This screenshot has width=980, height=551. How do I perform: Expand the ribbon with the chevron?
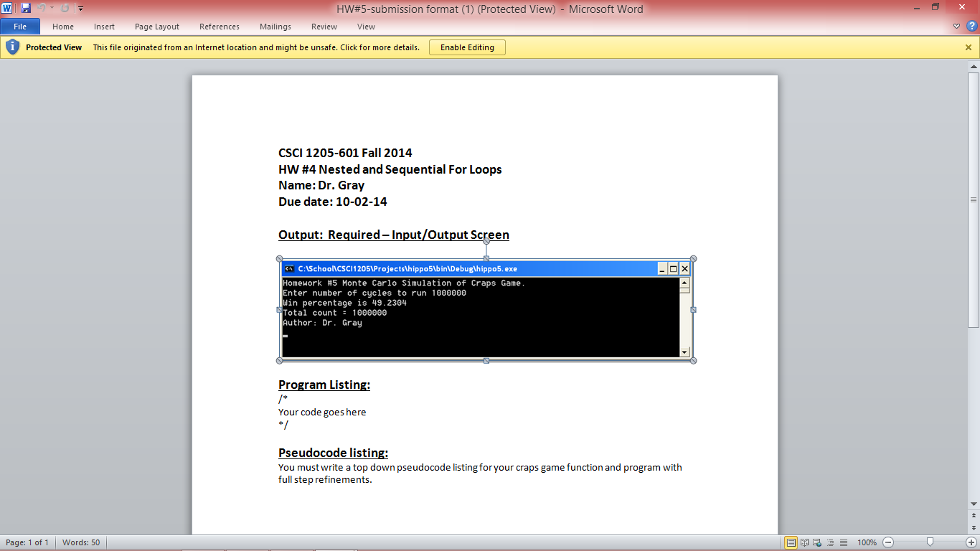956,27
